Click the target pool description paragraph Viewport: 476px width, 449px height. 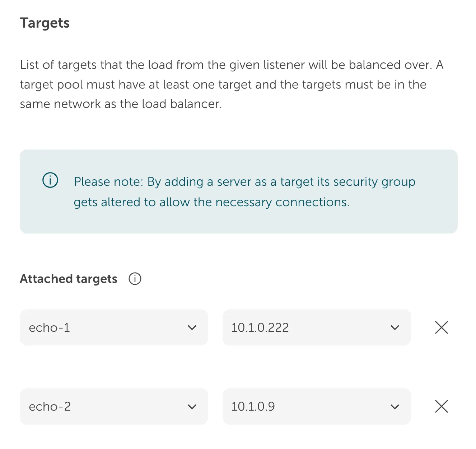[232, 84]
